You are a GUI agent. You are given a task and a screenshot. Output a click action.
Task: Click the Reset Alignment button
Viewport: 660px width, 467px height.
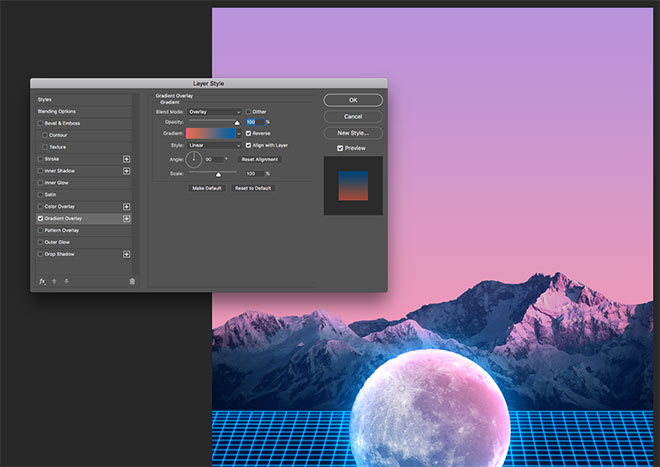click(260, 159)
